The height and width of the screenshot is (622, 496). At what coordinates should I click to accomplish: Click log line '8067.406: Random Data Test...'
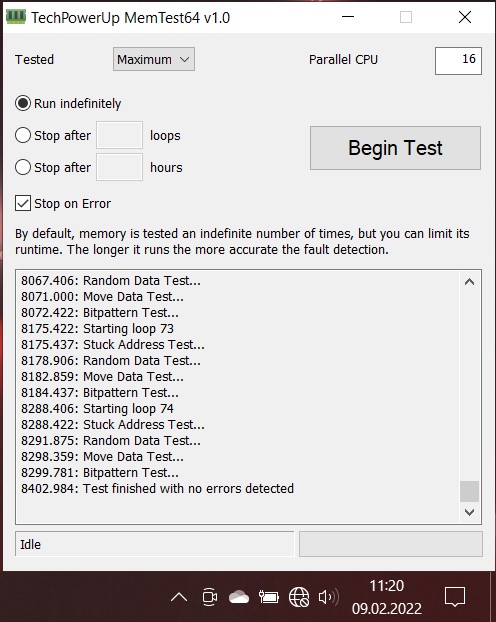111,280
